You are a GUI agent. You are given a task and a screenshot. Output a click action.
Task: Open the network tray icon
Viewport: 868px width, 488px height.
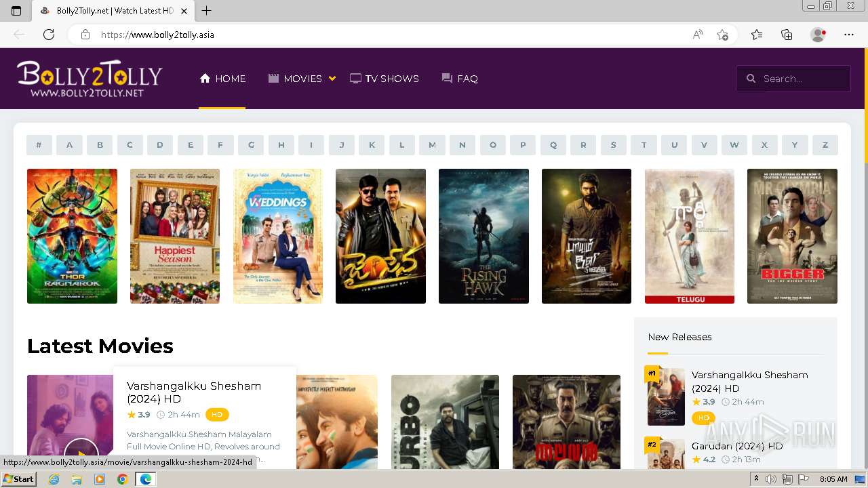787,479
